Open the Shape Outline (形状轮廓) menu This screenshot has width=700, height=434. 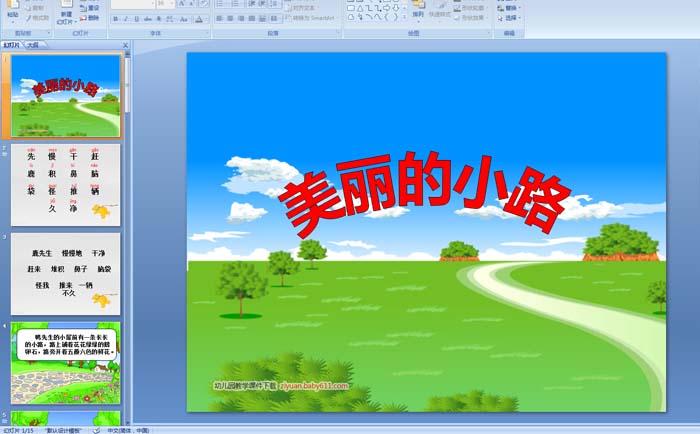coord(470,8)
